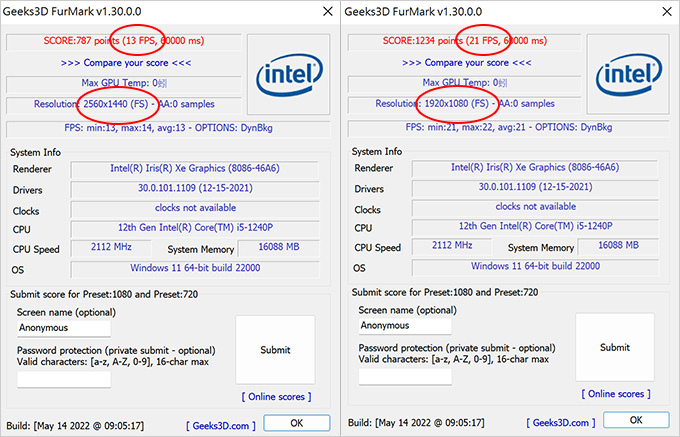Click Max GPU Temp value in left window
This screenshot has height=437, width=680.
pos(124,83)
